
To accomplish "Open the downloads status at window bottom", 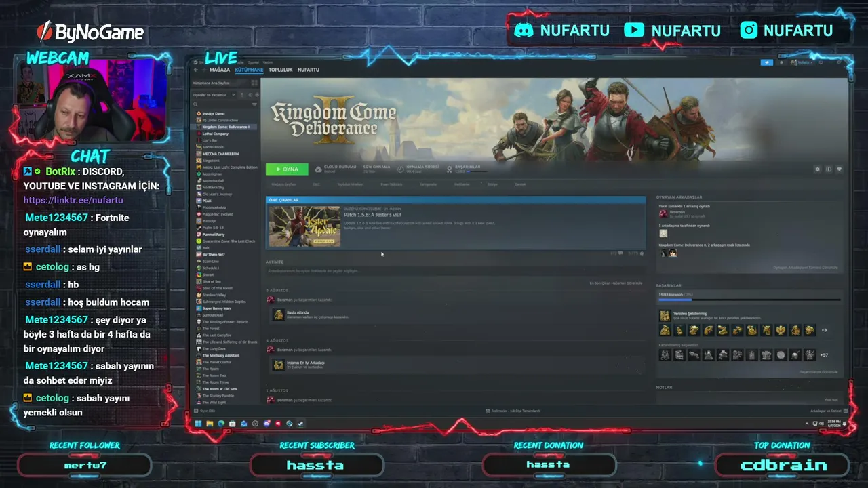I will pos(513,411).
